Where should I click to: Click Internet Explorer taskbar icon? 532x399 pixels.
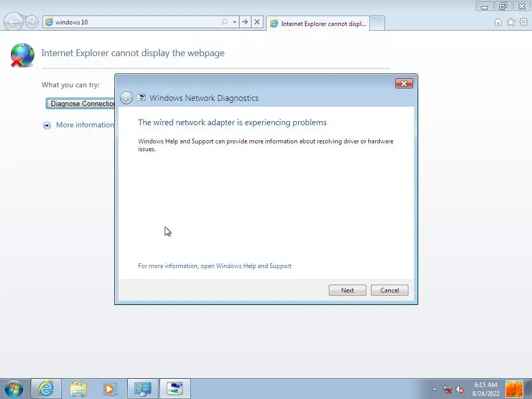(x=46, y=389)
